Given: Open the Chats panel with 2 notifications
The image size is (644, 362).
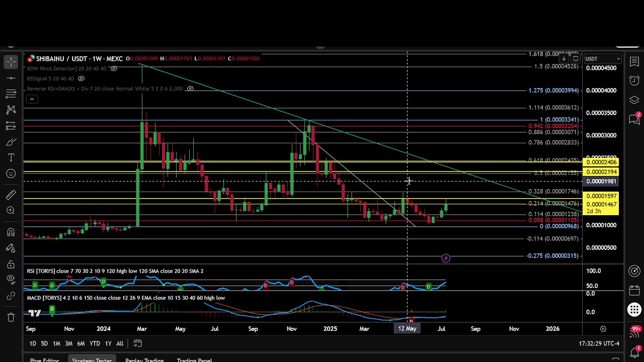Looking at the screenshot, I should coord(634,119).
